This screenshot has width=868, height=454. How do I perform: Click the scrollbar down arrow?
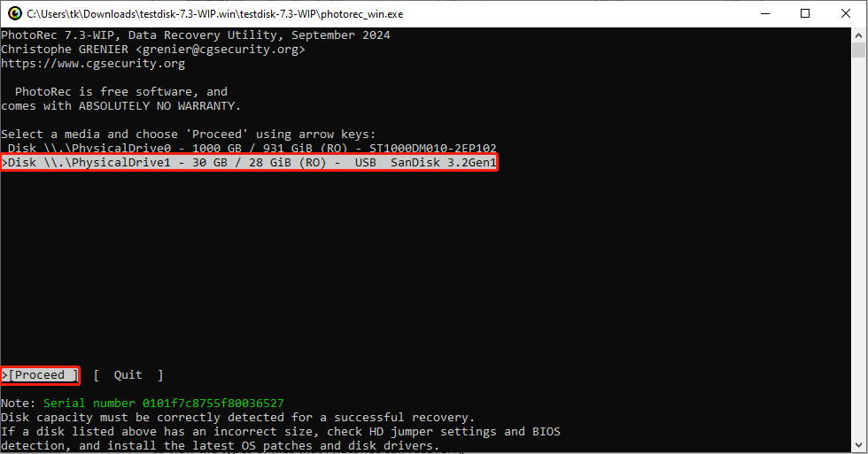(x=858, y=445)
